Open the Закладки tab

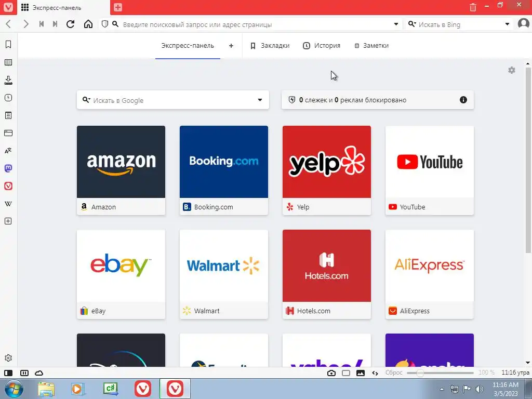coord(270,46)
